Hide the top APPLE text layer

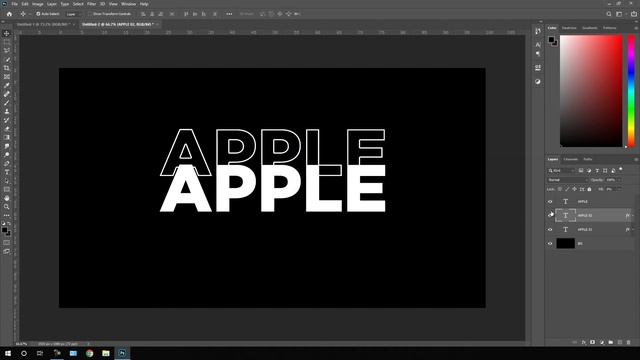[x=550, y=202]
